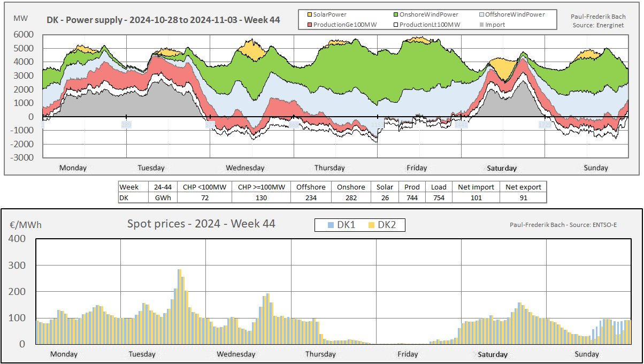Click the Net export header cell
Screen dimensions: 644x364
(x=523, y=187)
